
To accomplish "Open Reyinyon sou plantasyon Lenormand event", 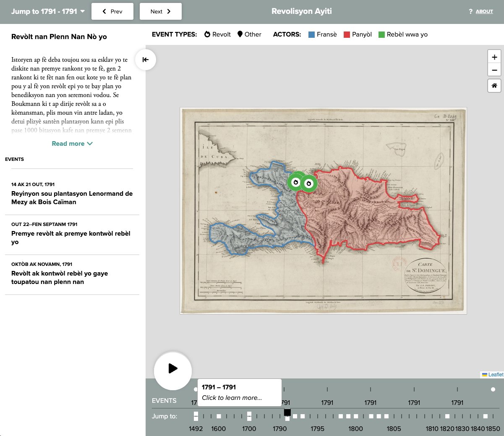I will pos(72,198).
